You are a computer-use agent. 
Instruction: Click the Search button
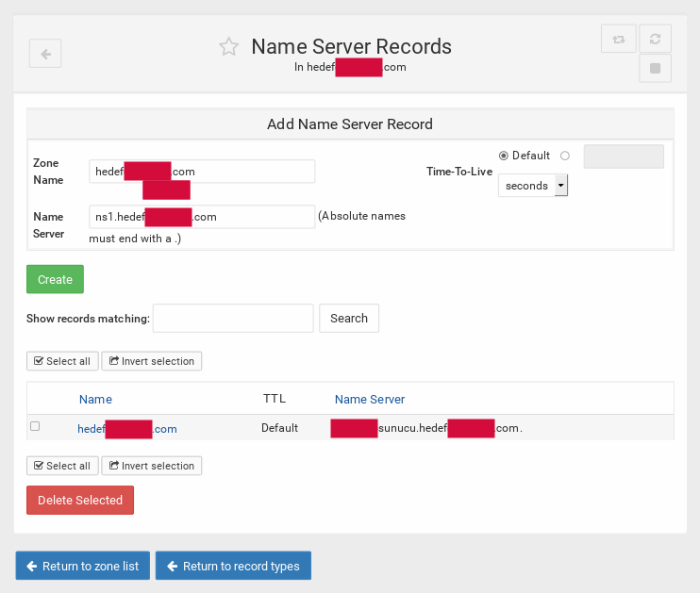pos(349,319)
